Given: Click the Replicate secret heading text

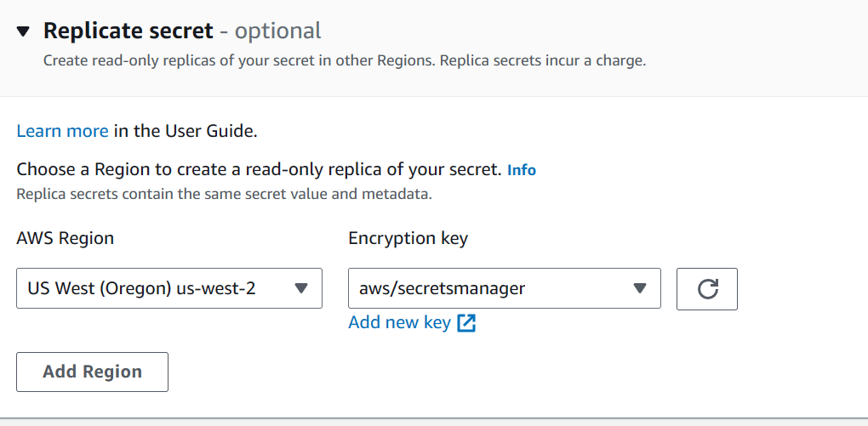Looking at the screenshot, I should click(x=128, y=31).
